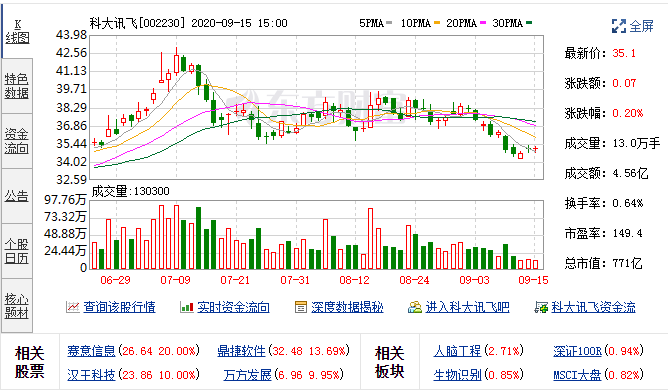Click the 5PMA gray legend marker

click(x=389, y=23)
